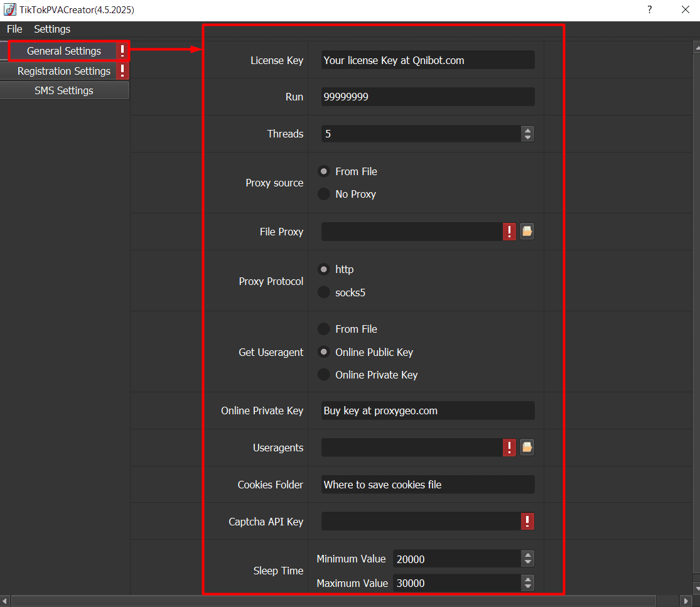700x607 pixels.
Task: Click the Captcha API Key warning icon
Action: 527,521
